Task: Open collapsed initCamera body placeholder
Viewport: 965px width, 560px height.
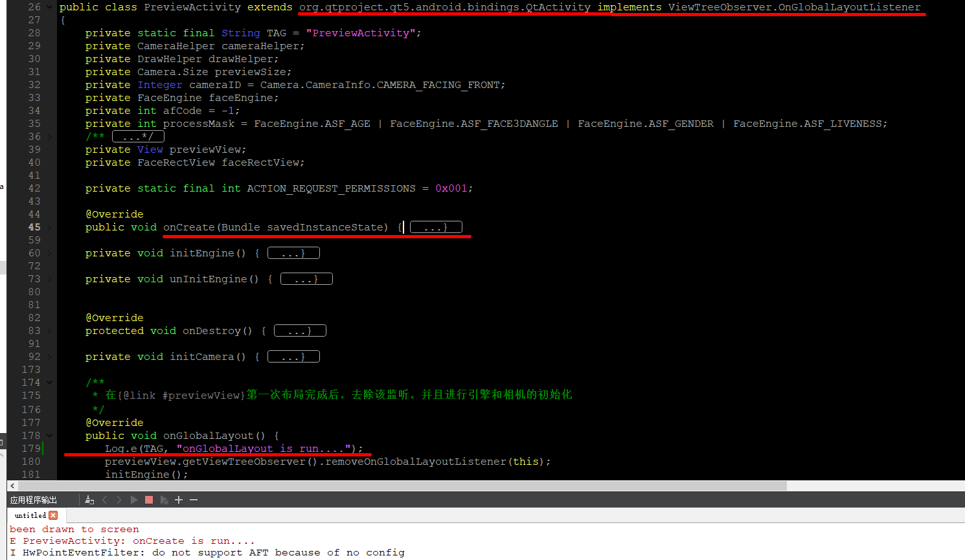Action: [293, 357]
